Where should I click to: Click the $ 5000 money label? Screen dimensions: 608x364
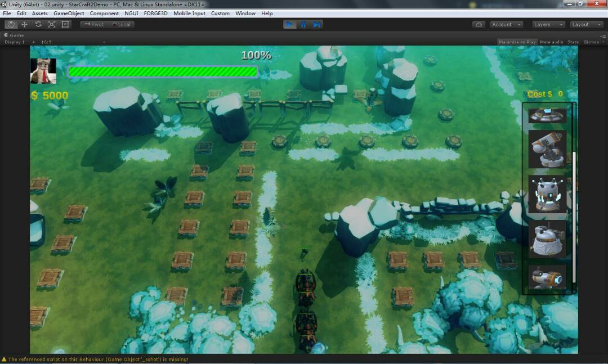(x=49, y=96)
